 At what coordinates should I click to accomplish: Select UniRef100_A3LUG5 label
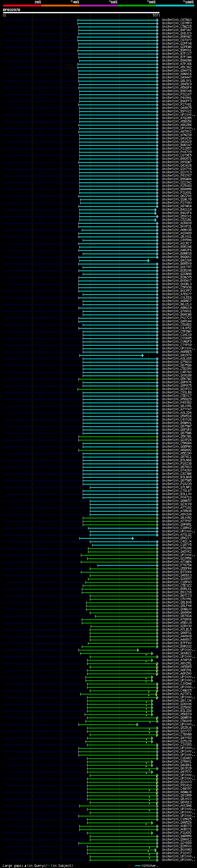click(177, 358)
